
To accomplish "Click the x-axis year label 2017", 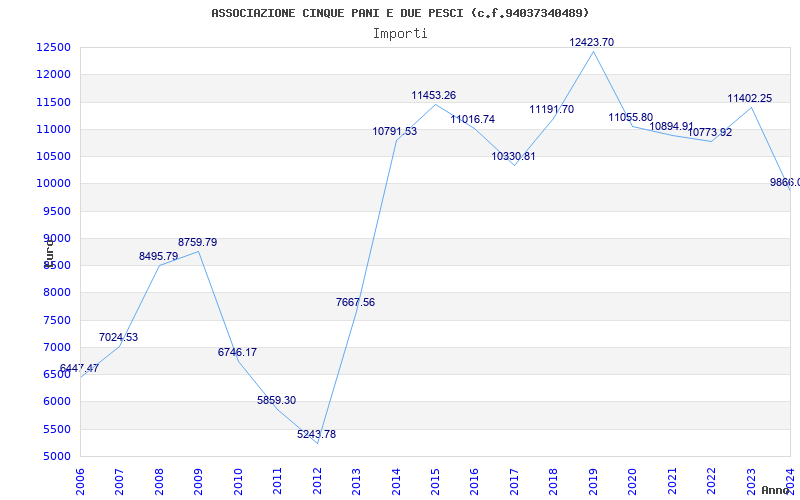I will click(x=514, y=481).
